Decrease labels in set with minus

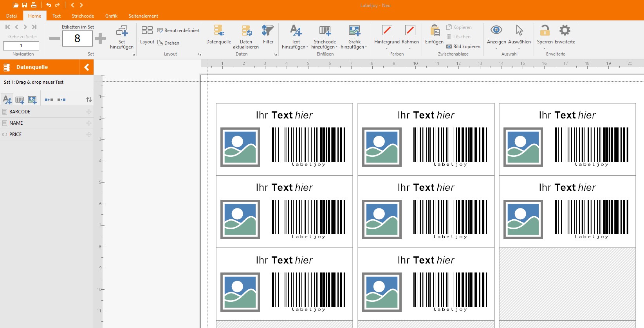[55, 38]
